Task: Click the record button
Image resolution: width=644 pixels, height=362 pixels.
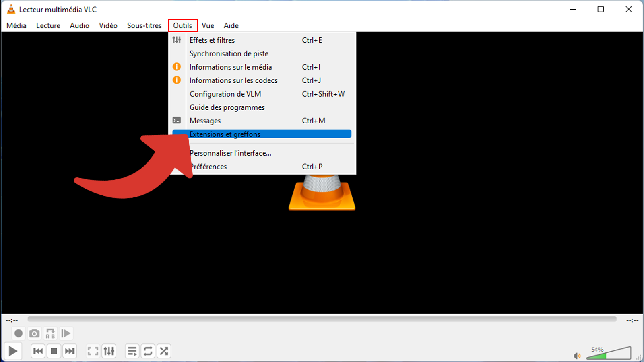Action: (x=18, y=333)
